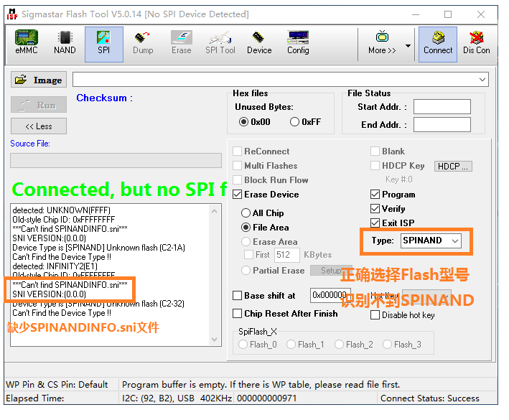The height and width of the screenshot is (420, 509).
Task: Select the File Area erase option
Action: (246, 227)
